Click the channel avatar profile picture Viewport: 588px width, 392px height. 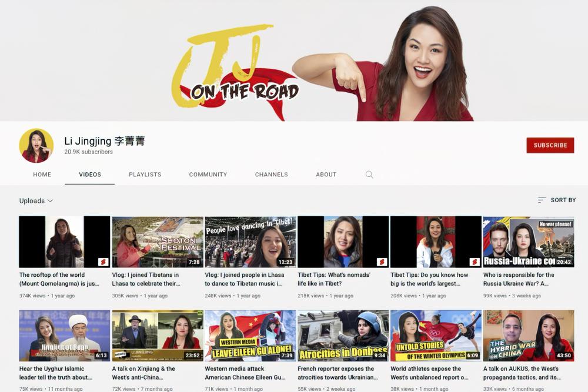(x=36, y=146)
